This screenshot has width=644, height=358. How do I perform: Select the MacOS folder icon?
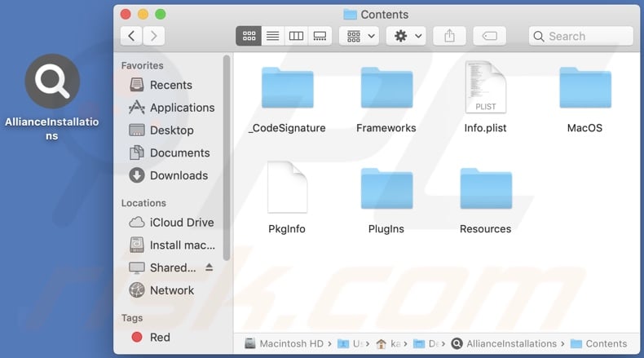(x=585, y=87)
